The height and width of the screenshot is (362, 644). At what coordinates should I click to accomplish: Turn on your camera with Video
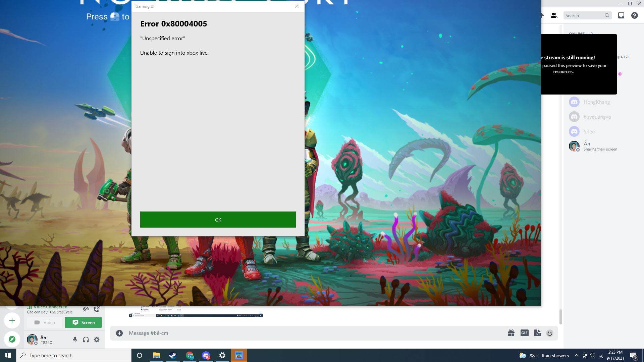(x=45, y=322)
